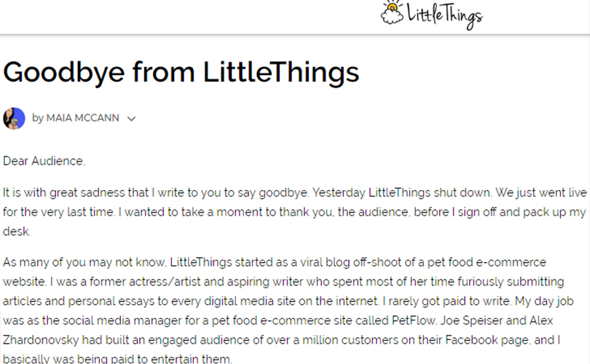Click the word "desk." ending the first paragraph

pos(17,232)
